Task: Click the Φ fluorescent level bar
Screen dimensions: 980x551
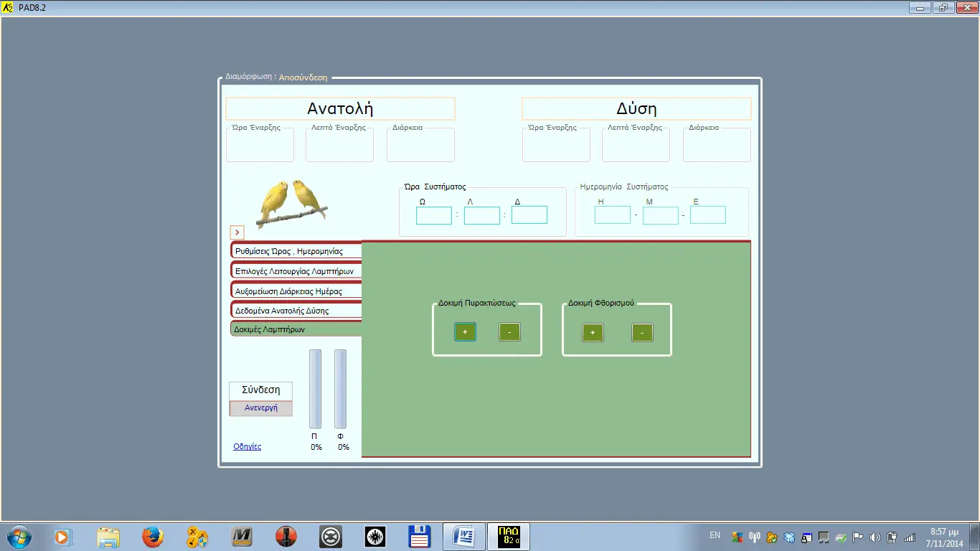Action: (340, 389)
